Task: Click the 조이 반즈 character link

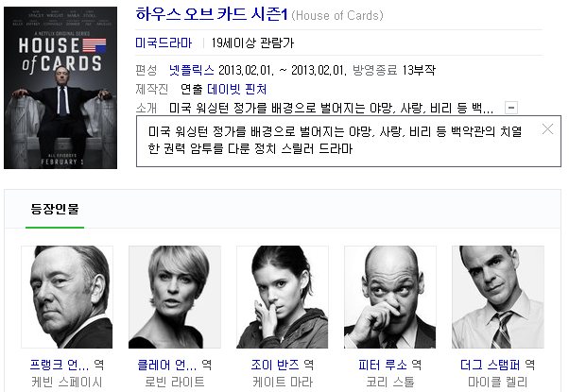Action: pyautogui.click(x=275, y=365)
